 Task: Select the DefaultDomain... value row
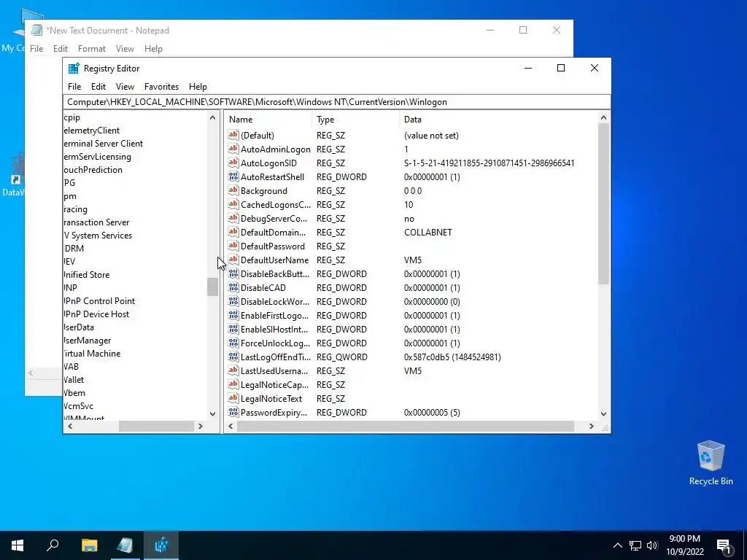[x=412, y=233]
